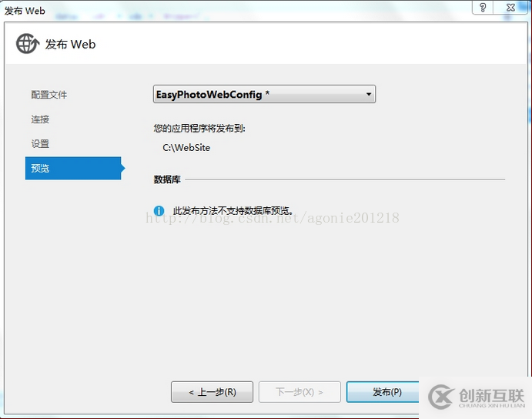Go to the 连接 step

point(40,119)
